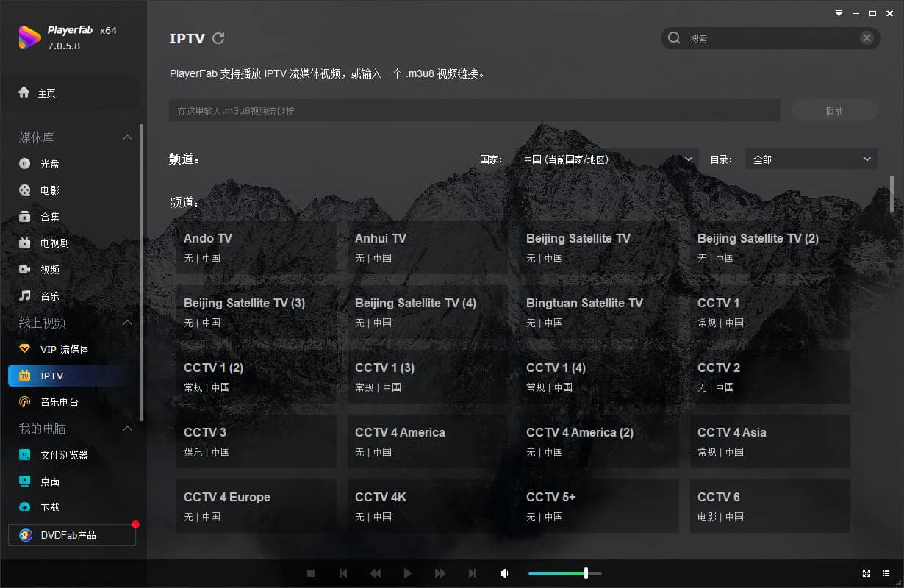The height and width of the screenshot is (588, 904).
Task: Open CCTV 1 channel
Action: (770, 312)
